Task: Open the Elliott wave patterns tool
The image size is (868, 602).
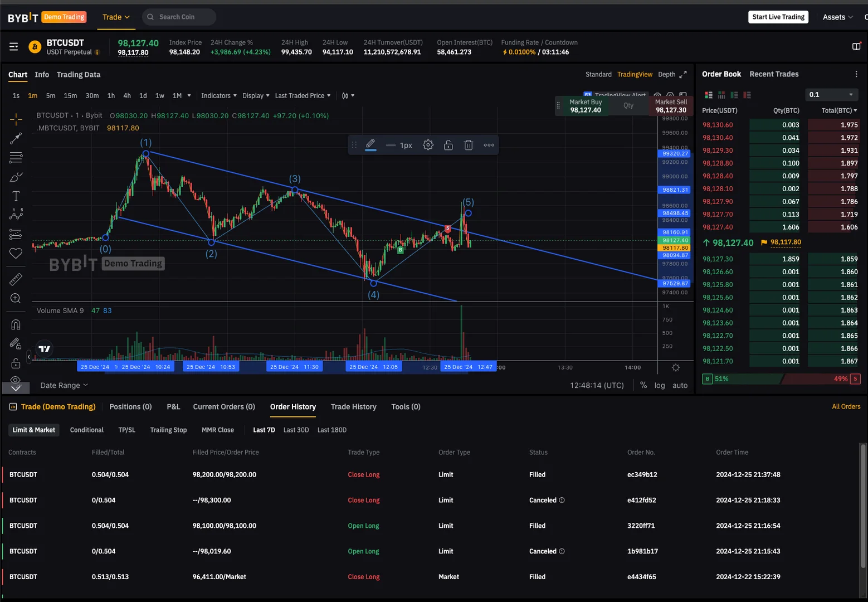Action: click(x=16, y=215)
